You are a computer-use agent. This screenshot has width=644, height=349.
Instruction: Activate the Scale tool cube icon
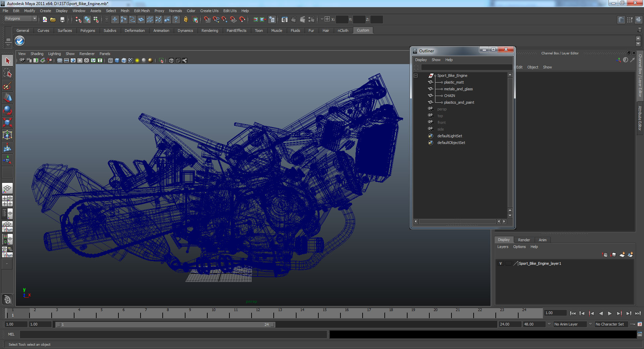[7, 122]
